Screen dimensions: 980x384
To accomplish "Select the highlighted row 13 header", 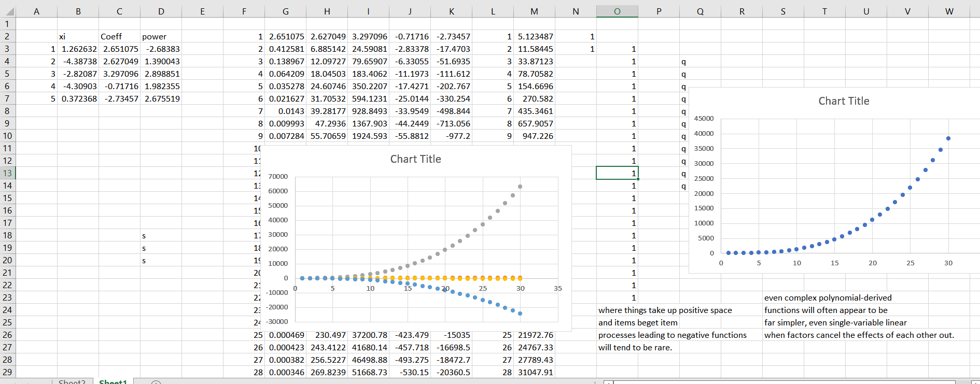I will (x=7, y=173).
